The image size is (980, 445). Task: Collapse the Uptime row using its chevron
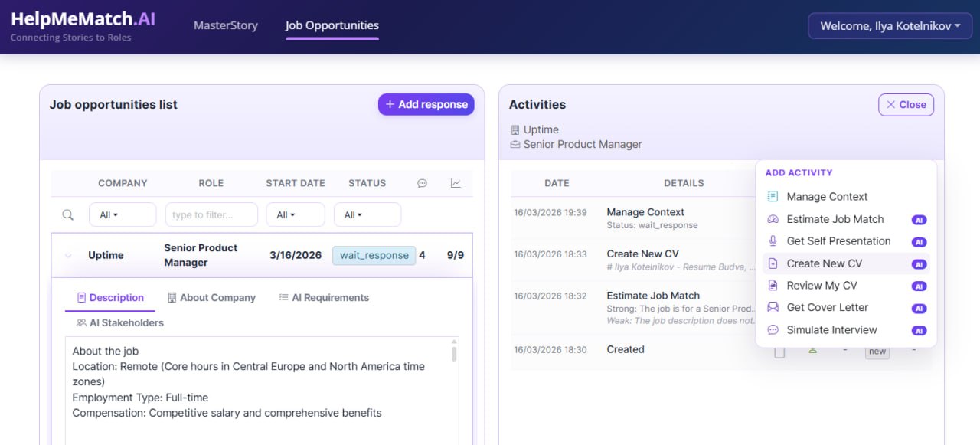point(68,256)
